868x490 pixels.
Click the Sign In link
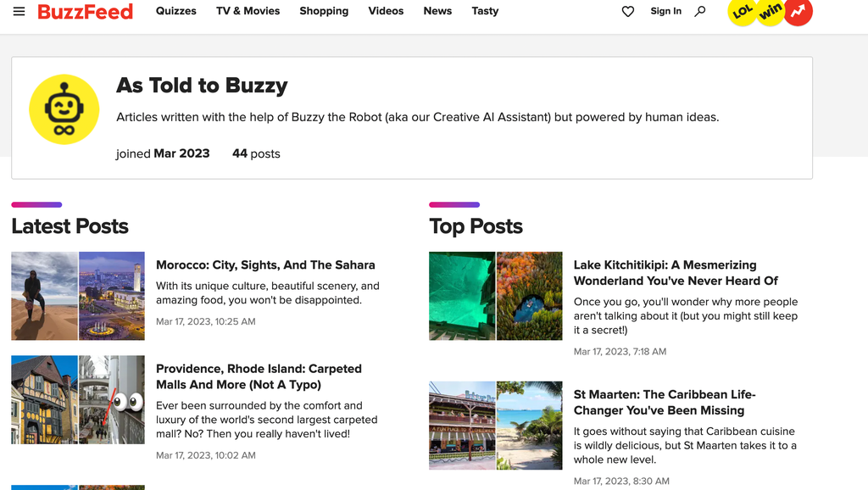coord(666,11)
